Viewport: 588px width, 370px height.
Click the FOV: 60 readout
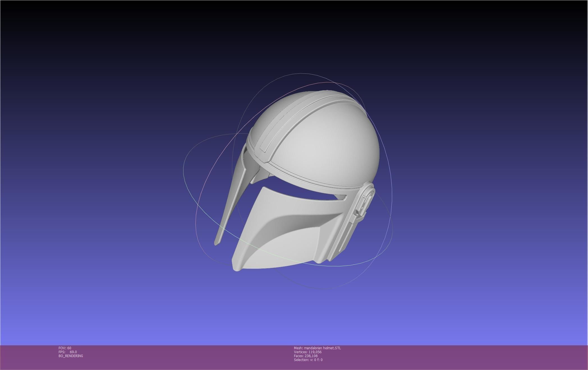tap(65, 348)
